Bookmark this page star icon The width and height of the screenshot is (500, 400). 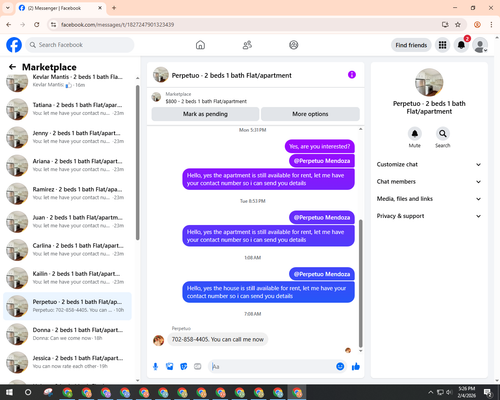(x=458, y=25)
